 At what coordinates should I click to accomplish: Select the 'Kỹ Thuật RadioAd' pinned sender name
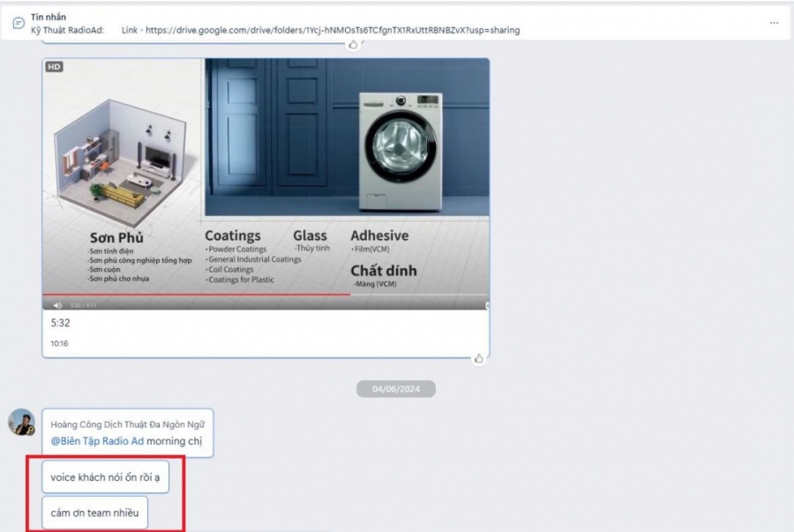pyautogui.click(x=67, y=30)
